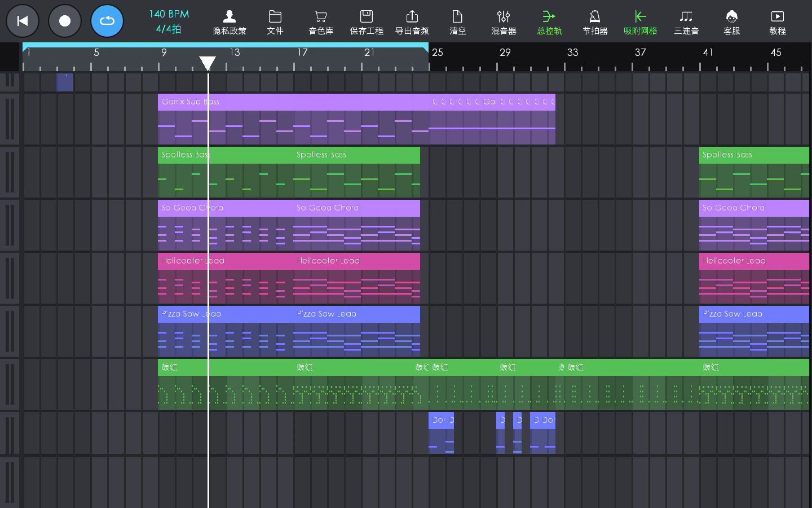Click bar 25 on the timeline ruler

(x=438, y=52)
